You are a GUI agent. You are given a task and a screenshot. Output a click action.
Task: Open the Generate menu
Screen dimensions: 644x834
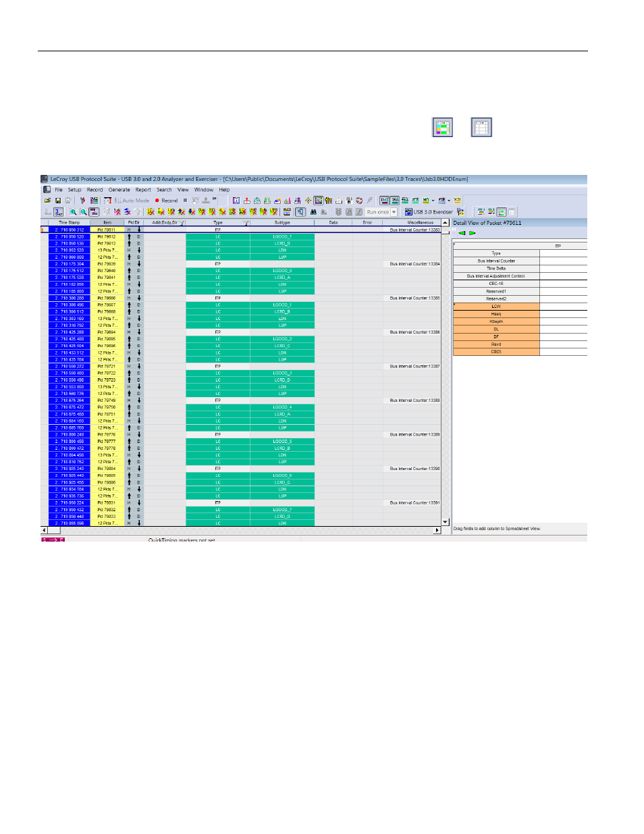click(119, 190)
